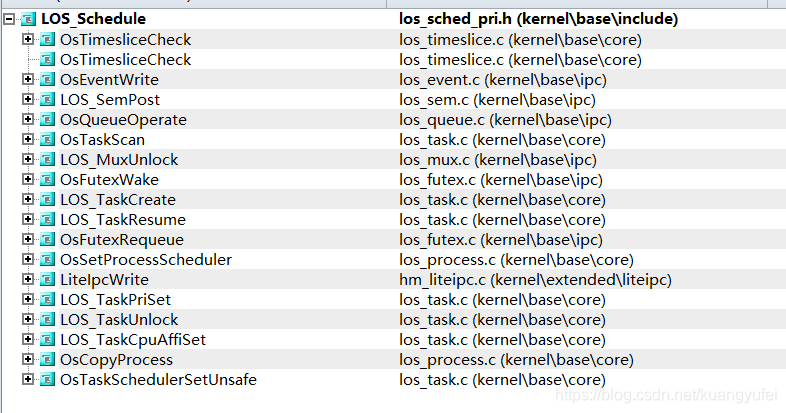786x413 pixels.
Task: Click the icon next to OsEventWrite
Action: click(x=47, y=79)
